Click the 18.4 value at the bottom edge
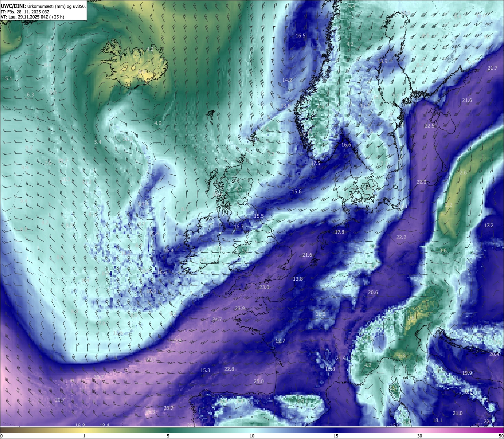 click(x=104, y=425)
